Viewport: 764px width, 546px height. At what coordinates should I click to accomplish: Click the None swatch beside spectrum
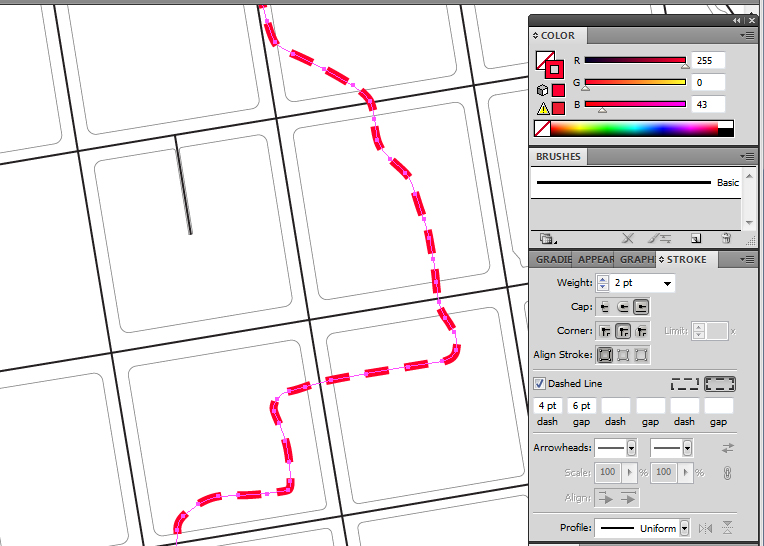(542, 129)
